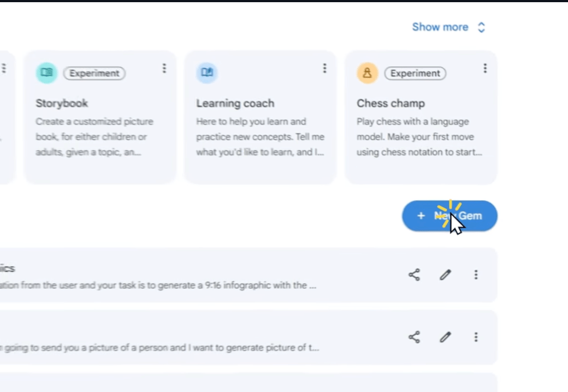Click the New Gem button
Viewport: 568px width, 392px height.
click(x=449, y=216)
